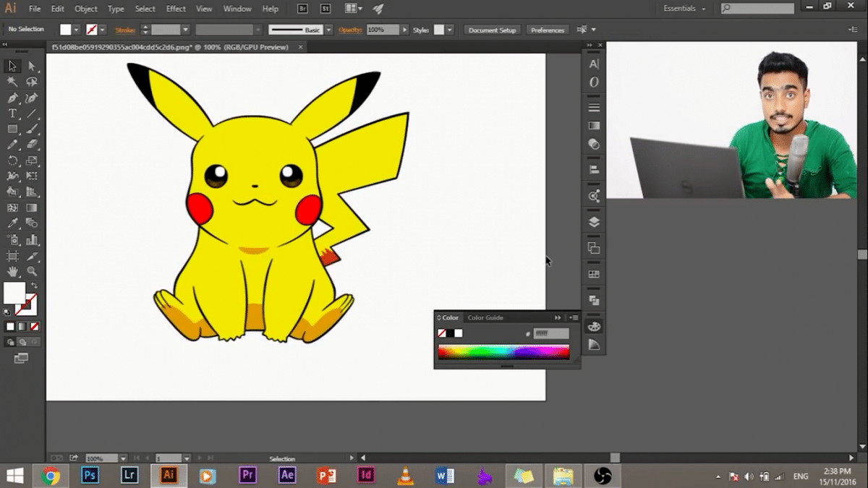Select the Magic Wand tool
The height and width of the screenshot is (488, 868).
pos(12,82)
